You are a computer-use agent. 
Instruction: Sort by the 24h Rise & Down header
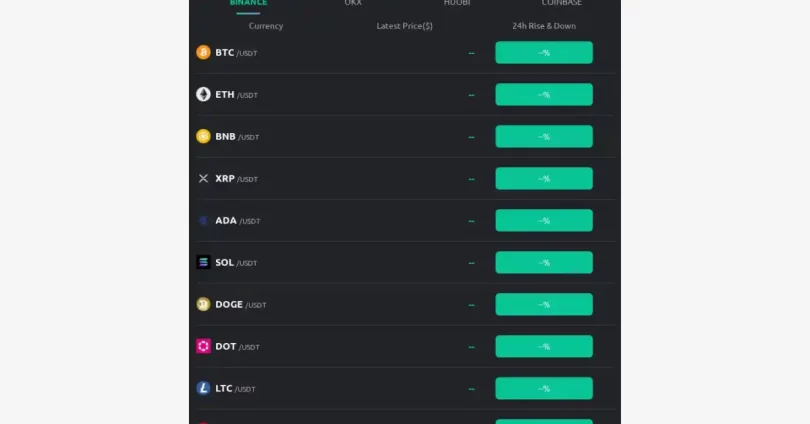(x=544, y=26)
